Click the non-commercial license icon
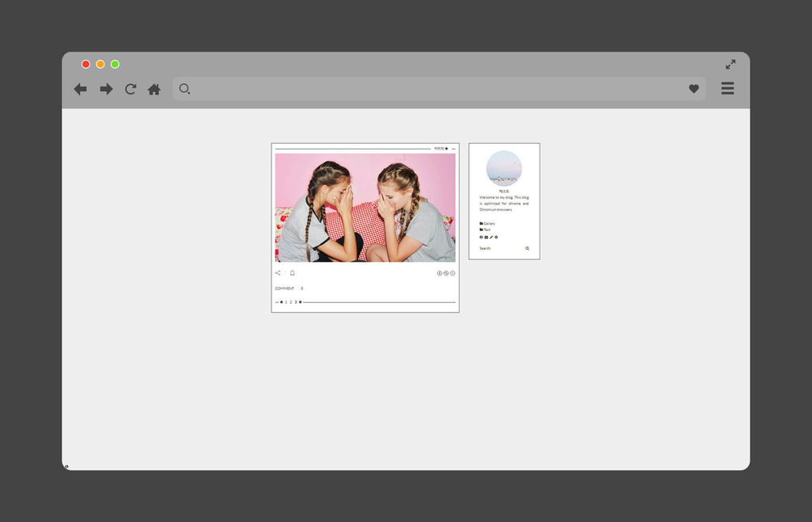812x522 pixels. point(446,273)
